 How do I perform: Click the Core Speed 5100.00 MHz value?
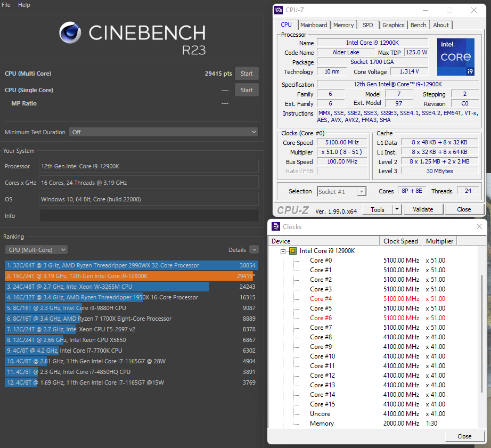click(342, 143)
